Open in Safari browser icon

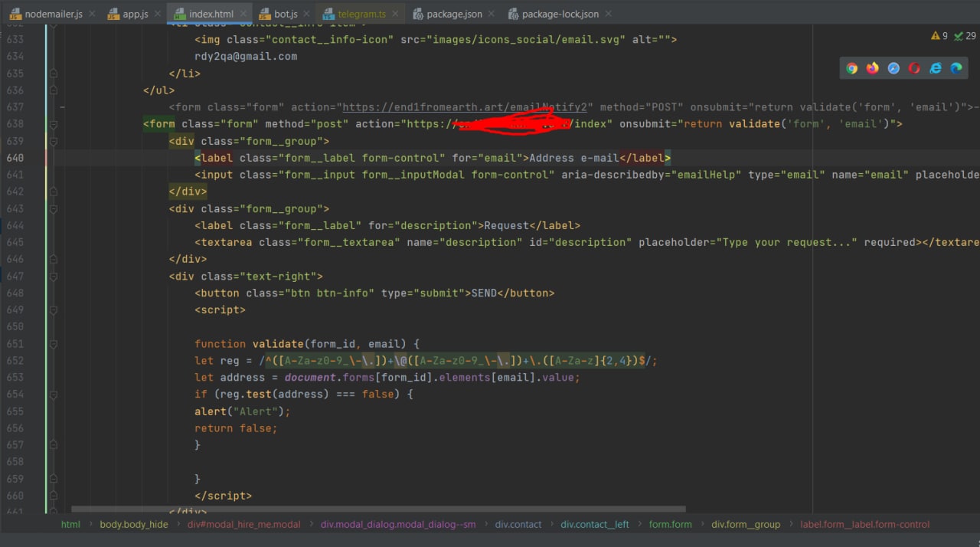(x=893, y=68)
